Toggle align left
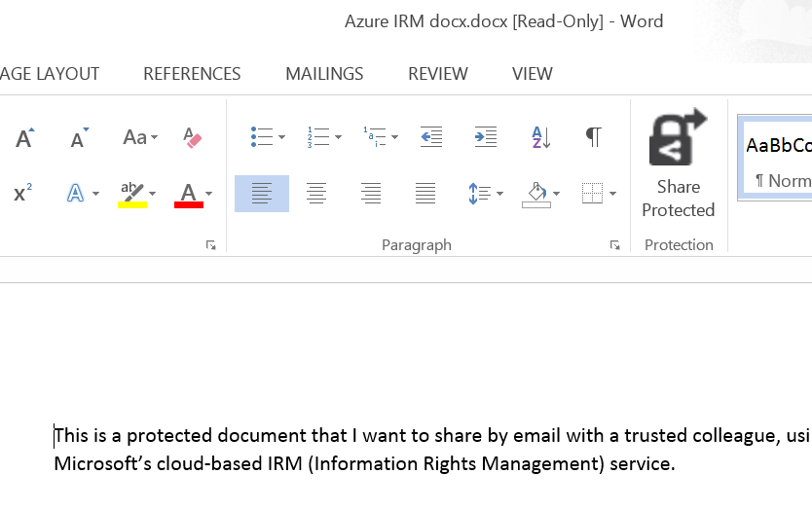 pos(262,194)
